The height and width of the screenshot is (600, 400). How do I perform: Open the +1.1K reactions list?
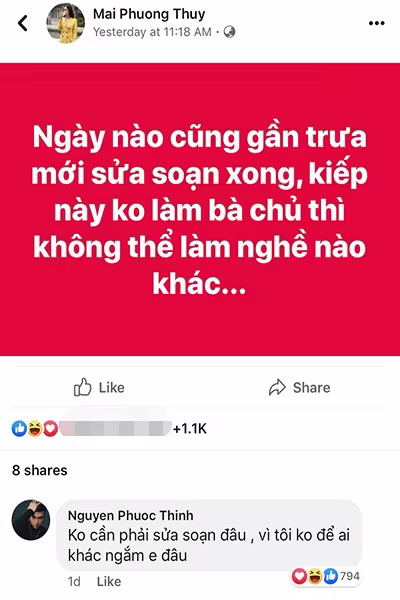click(x=190, y=429)
